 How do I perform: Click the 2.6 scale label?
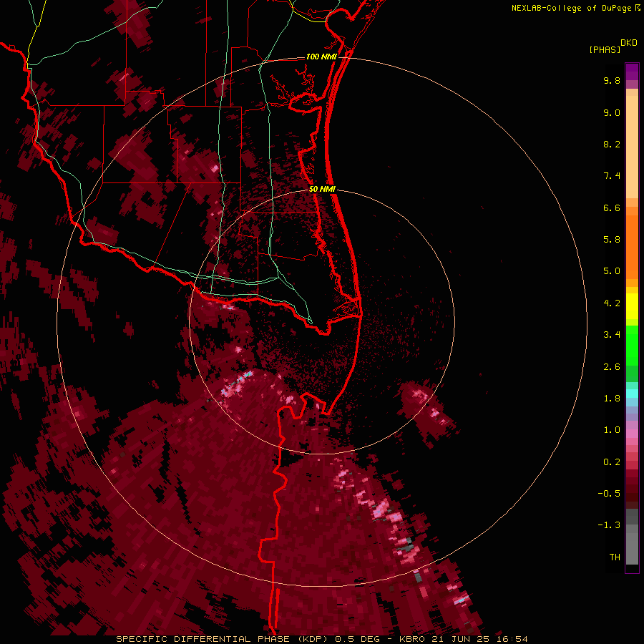click(612, 367)
